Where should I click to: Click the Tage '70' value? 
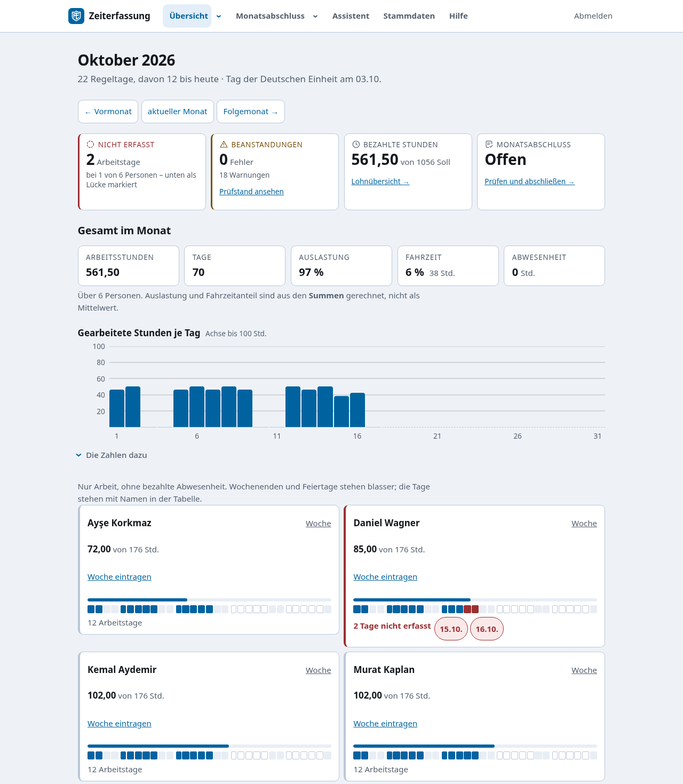(x=198, y=272)
